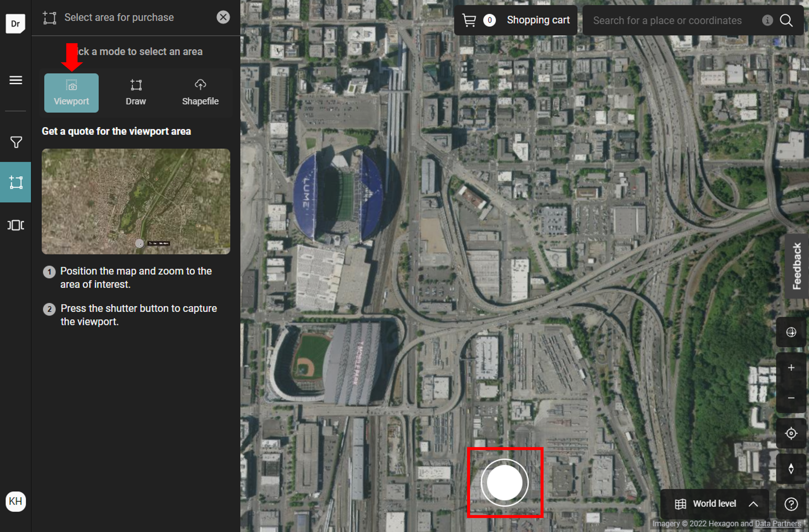Zoom in with the plus button

coord(791,368)
